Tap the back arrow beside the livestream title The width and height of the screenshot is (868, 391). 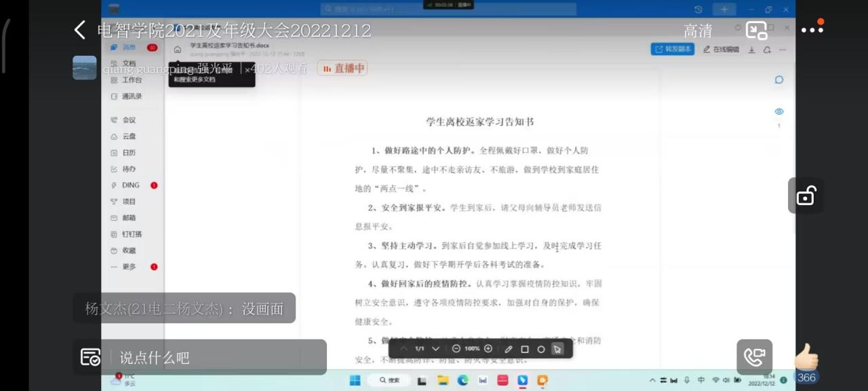[80, 30]
